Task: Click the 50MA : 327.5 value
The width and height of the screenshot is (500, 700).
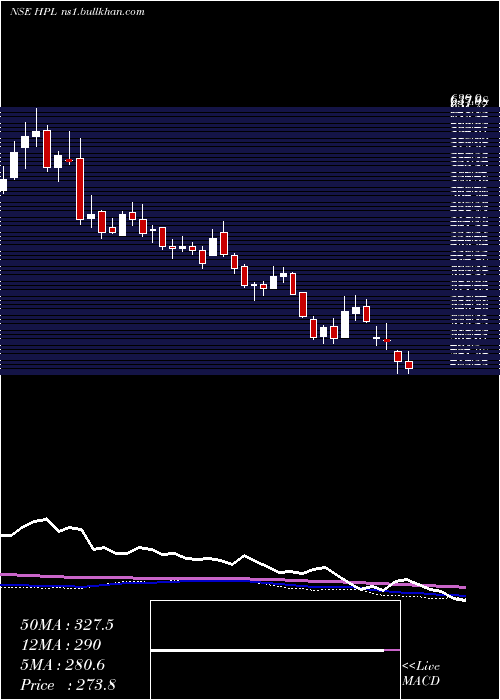Action: (x=67, y=625)
